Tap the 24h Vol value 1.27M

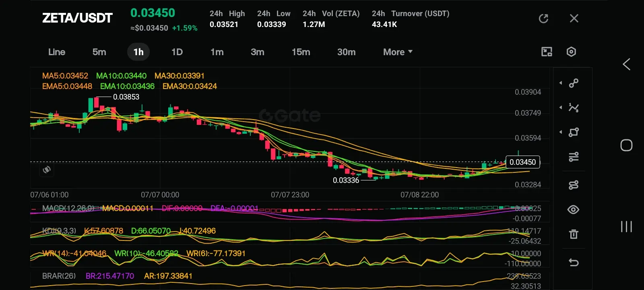314,25
